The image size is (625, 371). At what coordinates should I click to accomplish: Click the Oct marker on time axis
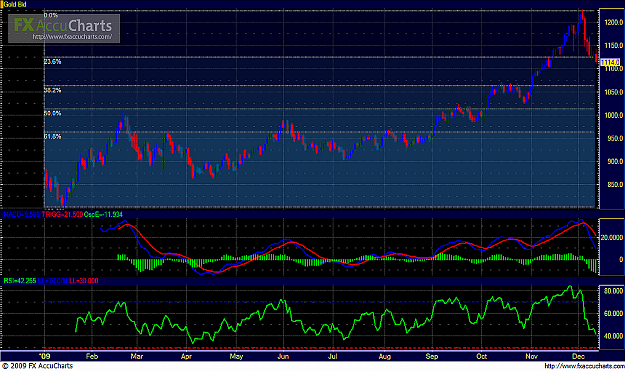[482, 356]
